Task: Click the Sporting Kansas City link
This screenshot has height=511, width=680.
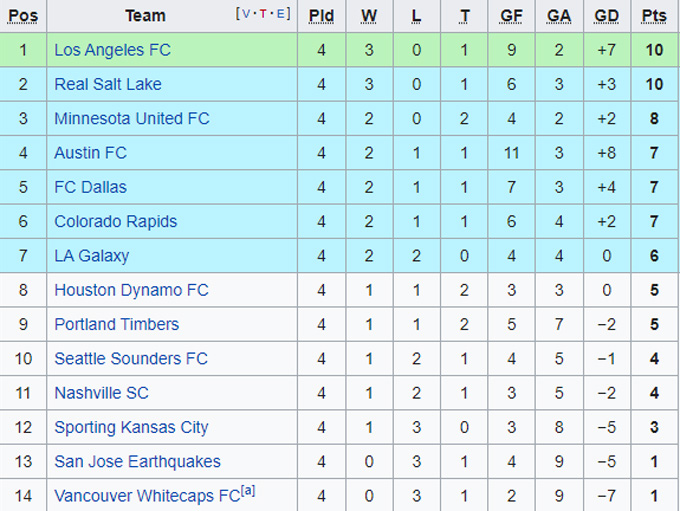Action: [x=131, y=427]
